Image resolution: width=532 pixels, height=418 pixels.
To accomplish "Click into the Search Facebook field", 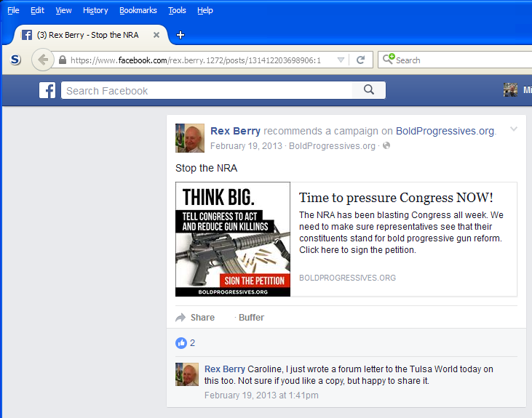I will 207,91.
